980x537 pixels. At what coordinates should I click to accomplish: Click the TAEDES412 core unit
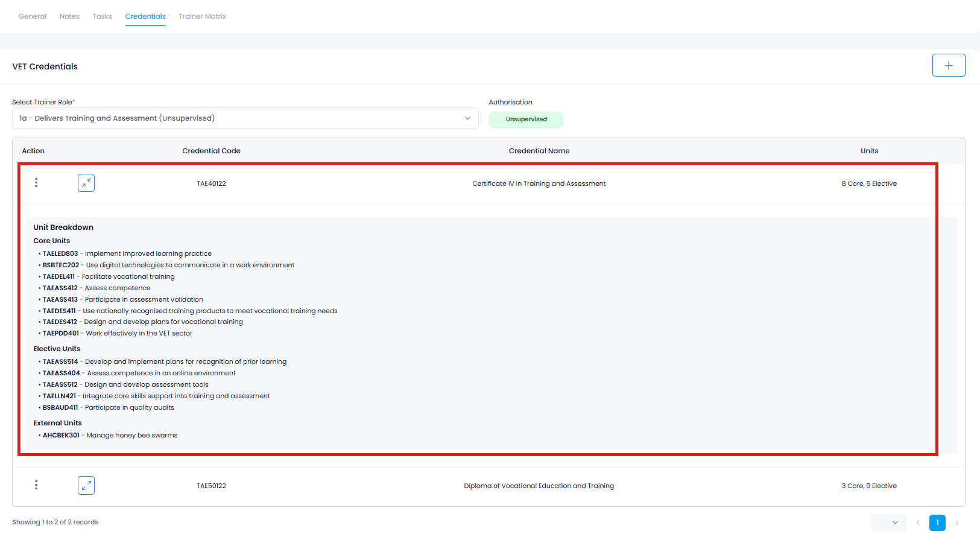point(143,322)
